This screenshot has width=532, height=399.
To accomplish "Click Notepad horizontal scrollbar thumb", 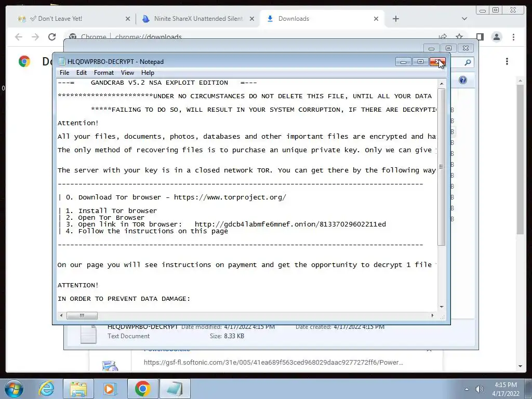I will (x=82, y=315).
